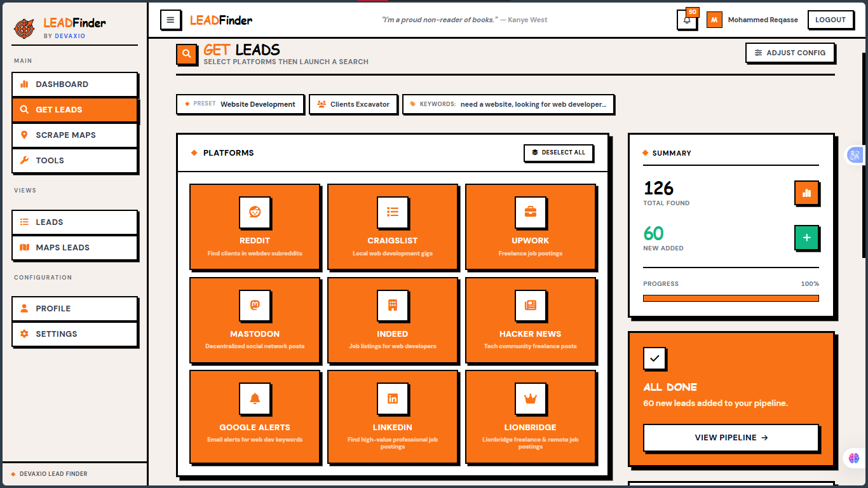
Task: Open Settings in configuration section
Action: pyautogui.click(x=74, y=334)
